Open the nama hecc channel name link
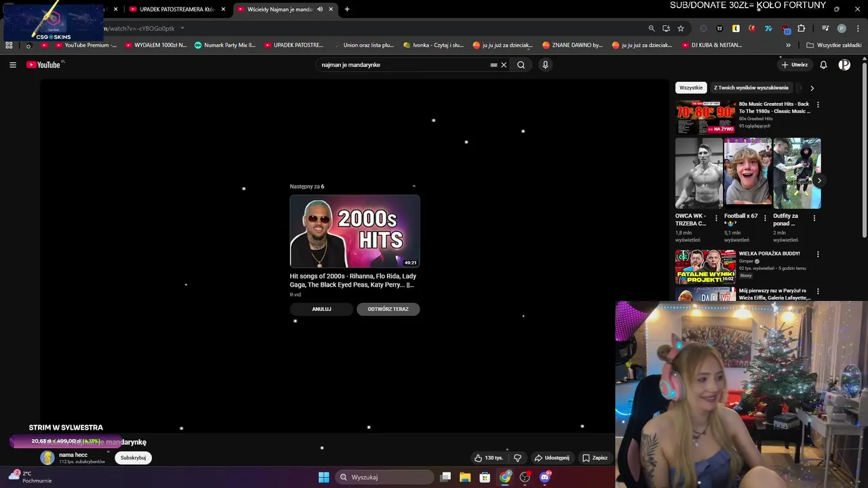The width and height of the screenshot is (868, 488). (x=73, y=455)
